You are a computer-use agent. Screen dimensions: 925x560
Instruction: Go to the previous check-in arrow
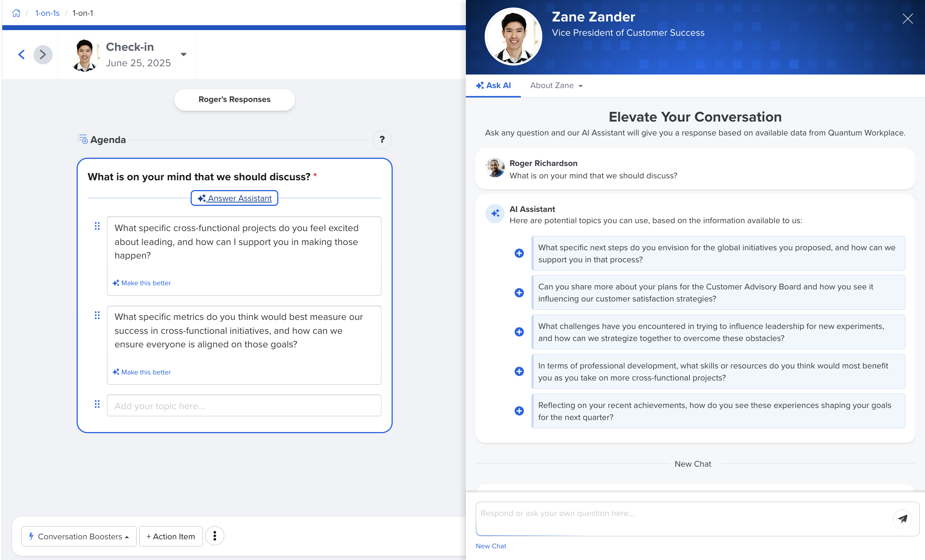[x=22, y=55]
